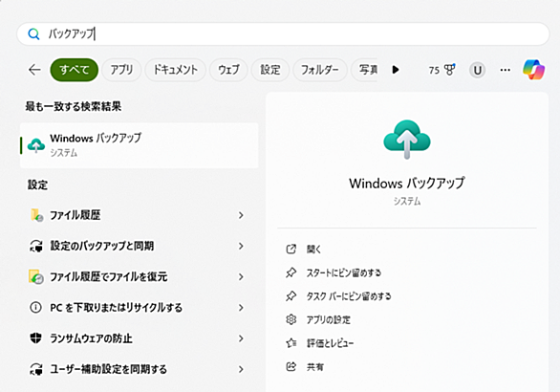Click the 開く open icon
The height and width of the screenshot is (392, 560).
tap(291, 250)
